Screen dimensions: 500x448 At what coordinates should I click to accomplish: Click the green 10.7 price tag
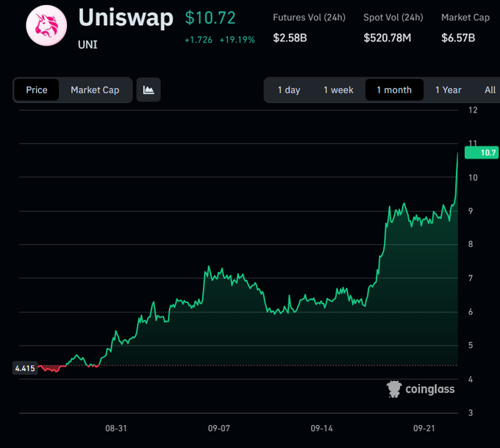tap(482, 152)
